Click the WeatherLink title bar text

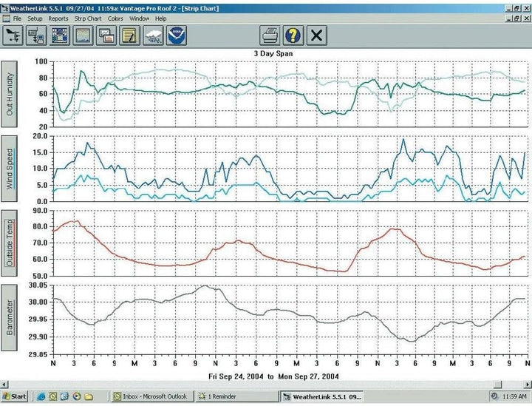115,8
